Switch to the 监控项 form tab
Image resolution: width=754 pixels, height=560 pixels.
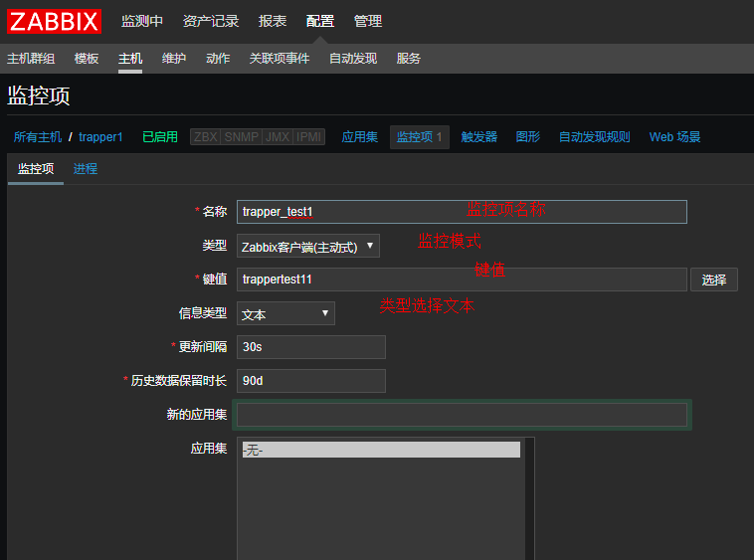[x=36, y=169]
